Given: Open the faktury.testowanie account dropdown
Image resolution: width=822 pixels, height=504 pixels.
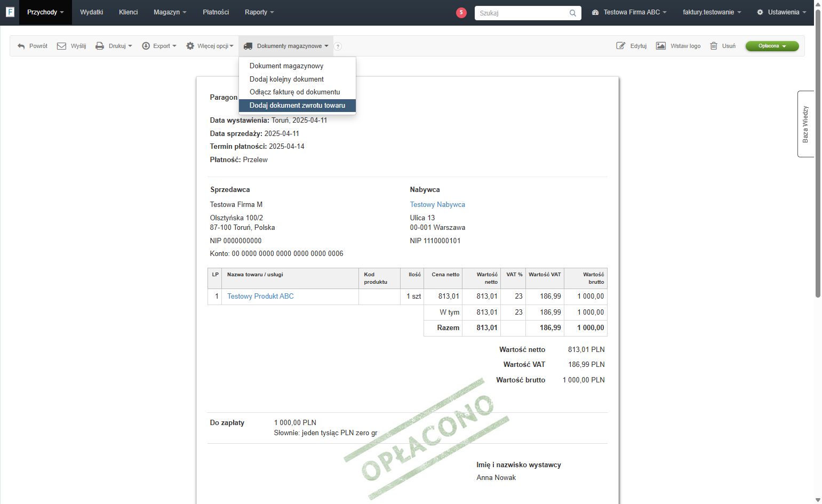Looking at the screenshot, I should tap(712, 12).
